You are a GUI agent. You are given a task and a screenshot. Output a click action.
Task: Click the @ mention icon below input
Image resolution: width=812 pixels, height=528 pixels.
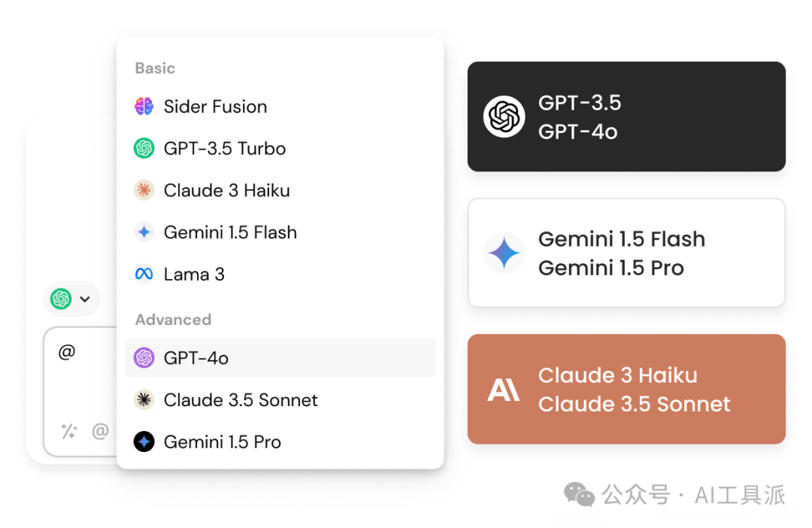coord(100,431)
